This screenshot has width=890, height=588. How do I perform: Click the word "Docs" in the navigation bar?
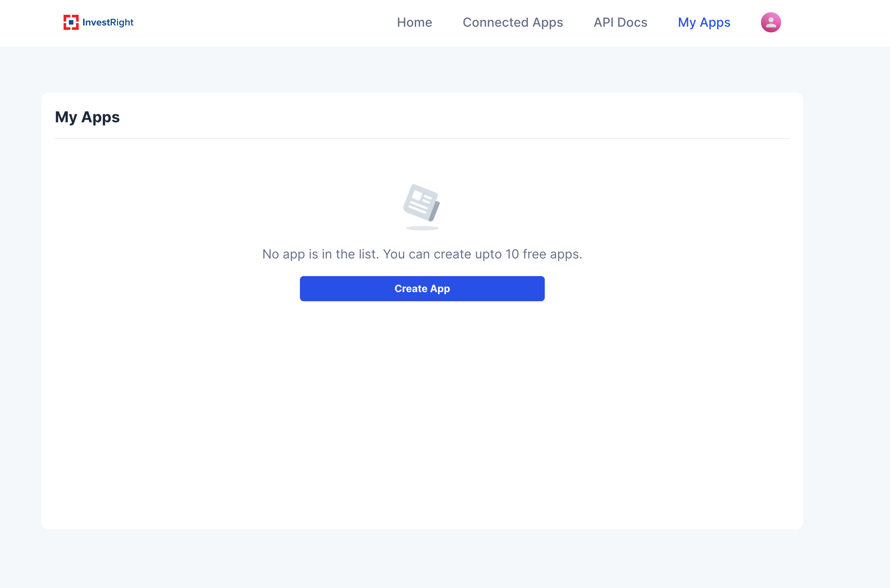(632, 23)
